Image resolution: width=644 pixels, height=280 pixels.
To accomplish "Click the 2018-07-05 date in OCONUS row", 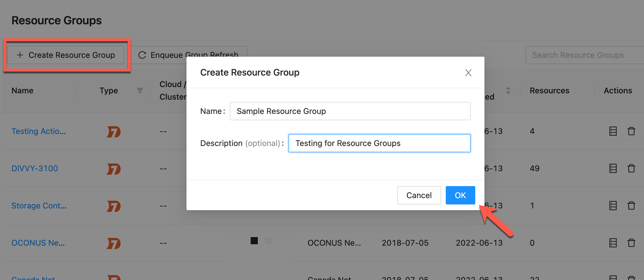I will pos(405,243).
